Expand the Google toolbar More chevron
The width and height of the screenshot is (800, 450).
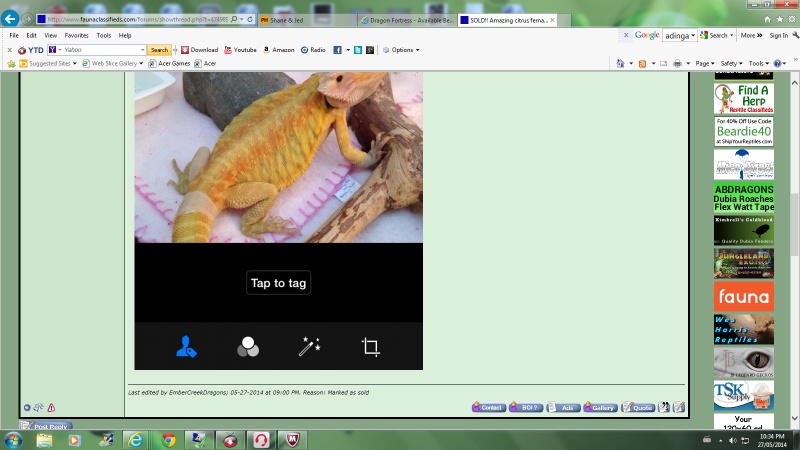pyautogui.click(x=752, y=35)
